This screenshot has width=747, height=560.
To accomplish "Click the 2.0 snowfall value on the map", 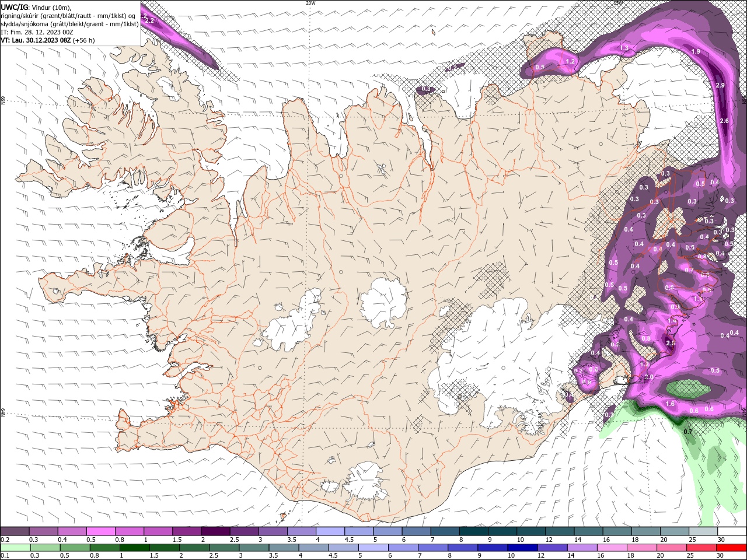I will (649, 377).
